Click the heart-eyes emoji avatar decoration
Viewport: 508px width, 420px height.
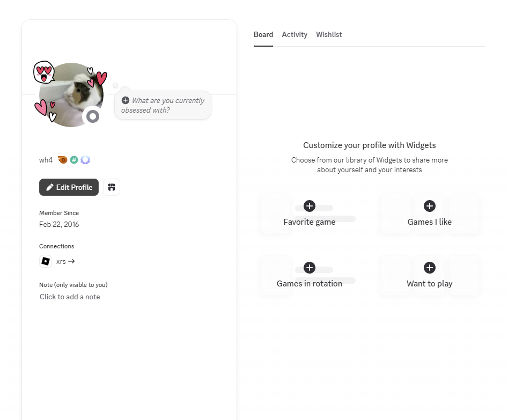44,71
